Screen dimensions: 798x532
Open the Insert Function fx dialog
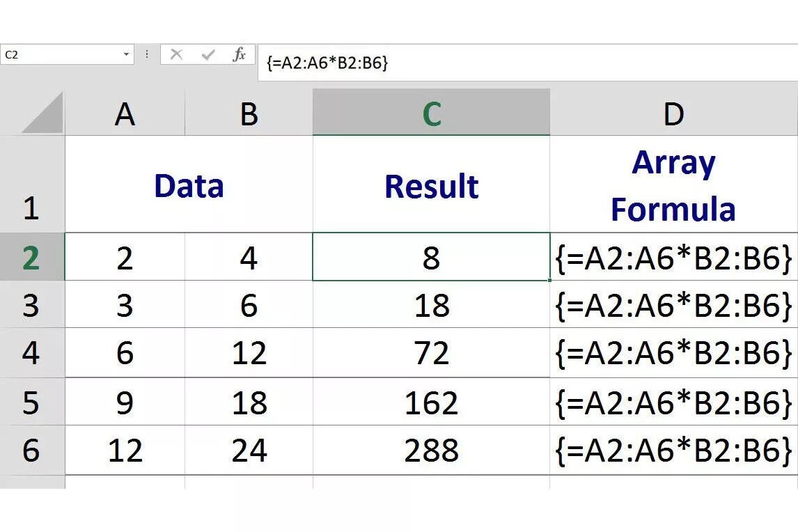tap(239, 55)
